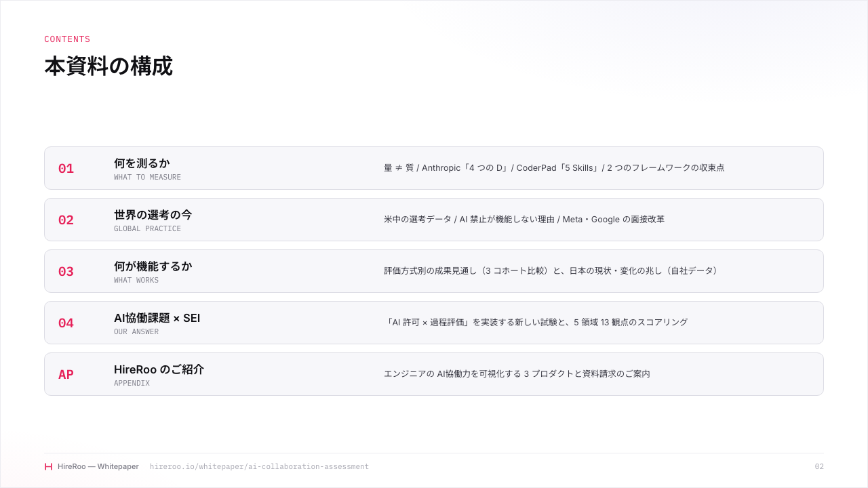The width and height of the screenshot is (868, 488).
Task: Click the pink 02 section number
Action: (x=66, y=220)
